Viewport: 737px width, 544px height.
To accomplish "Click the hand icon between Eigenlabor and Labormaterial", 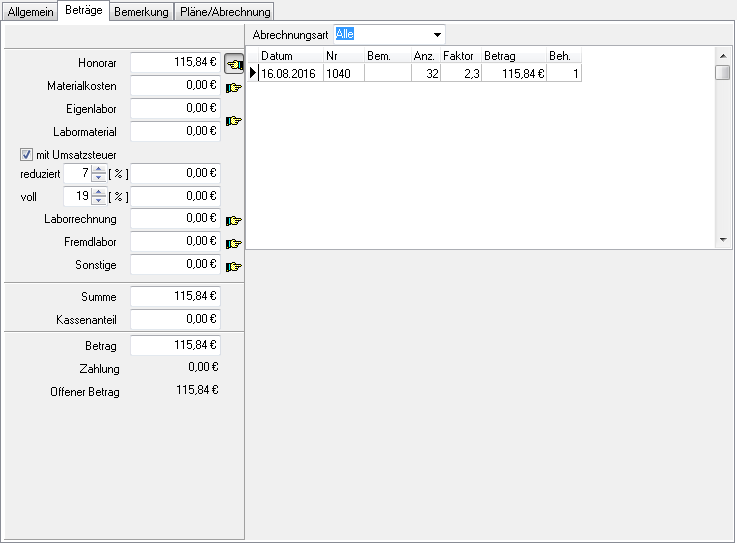I will 234,120.
